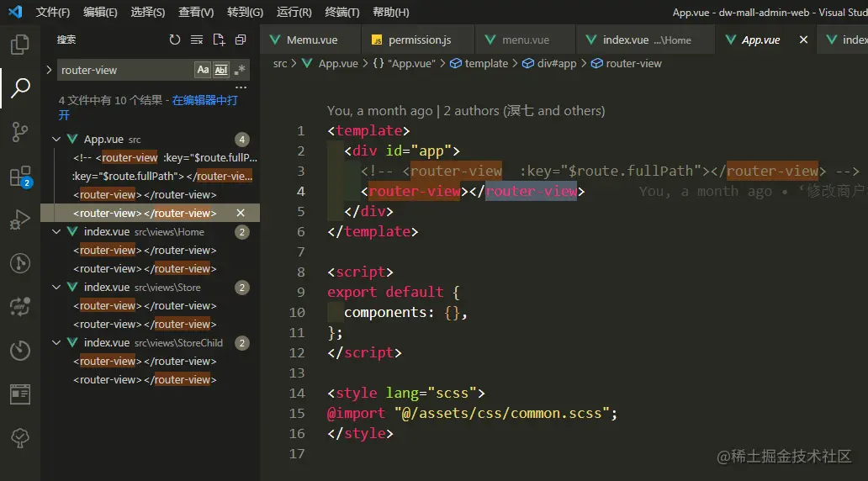Place cursor on '@import' line 15
The image size is (868, 481).
(472, 414)
